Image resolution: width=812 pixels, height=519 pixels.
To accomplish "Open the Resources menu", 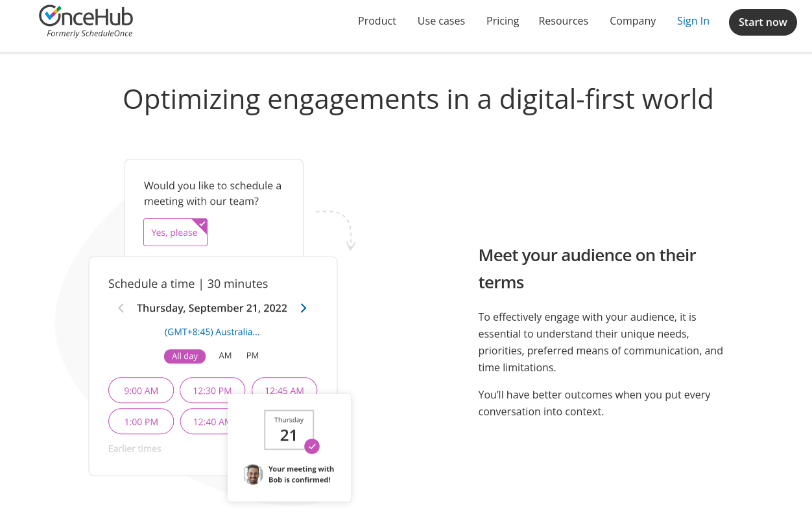I will click(x=563, y=21).
